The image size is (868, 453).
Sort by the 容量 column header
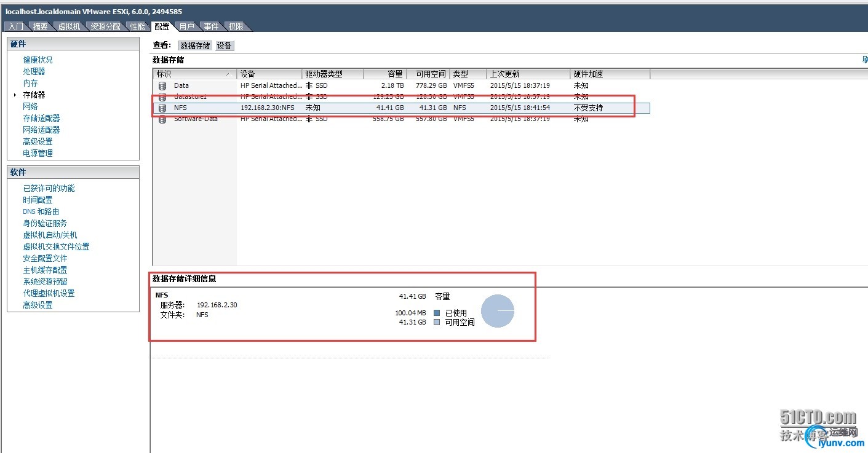pos(385,74)
